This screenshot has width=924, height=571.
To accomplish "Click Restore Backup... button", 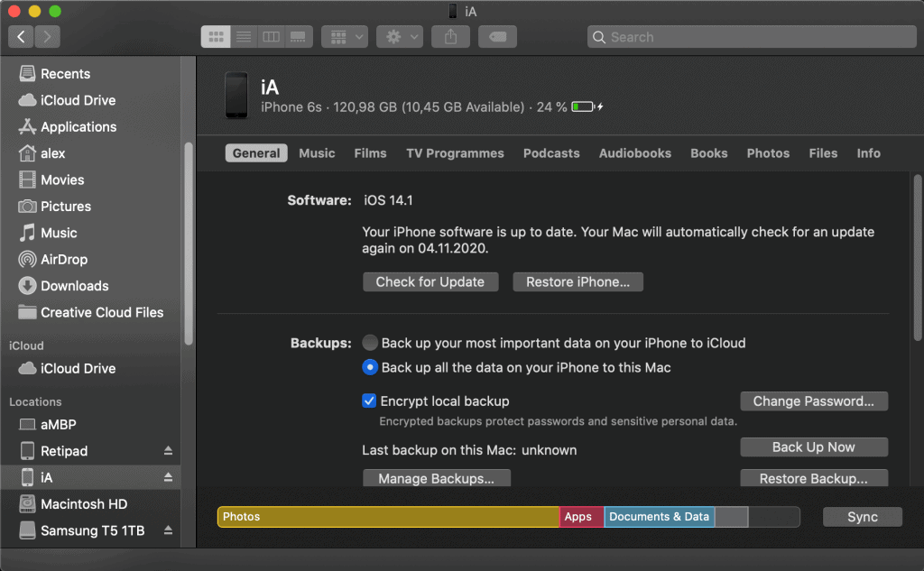I will click(x=814, y=478).
